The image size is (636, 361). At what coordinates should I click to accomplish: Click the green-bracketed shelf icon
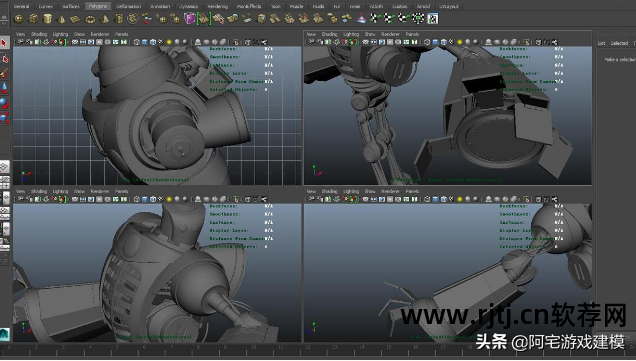[x=204, y=19]
